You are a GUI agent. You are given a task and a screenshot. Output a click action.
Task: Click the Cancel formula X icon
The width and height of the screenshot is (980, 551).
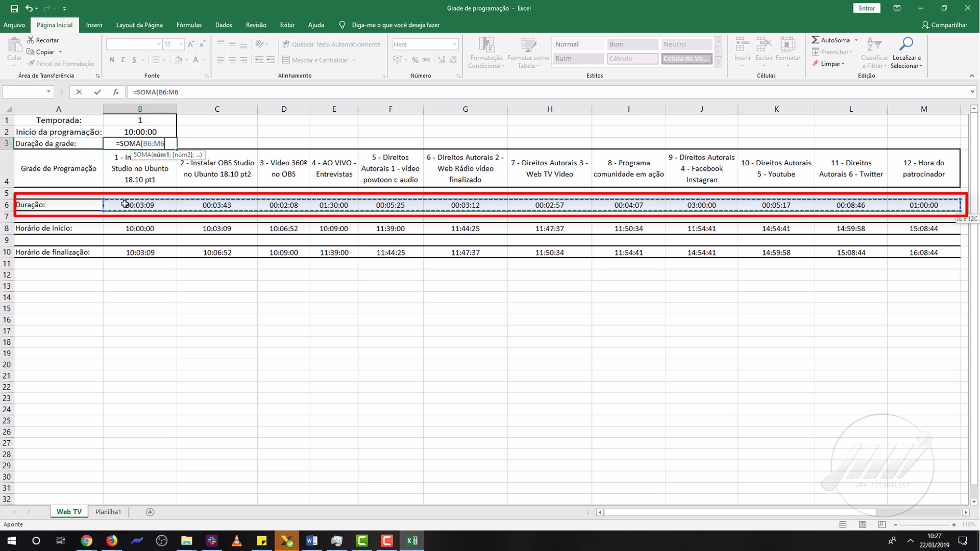coord(79,92)
